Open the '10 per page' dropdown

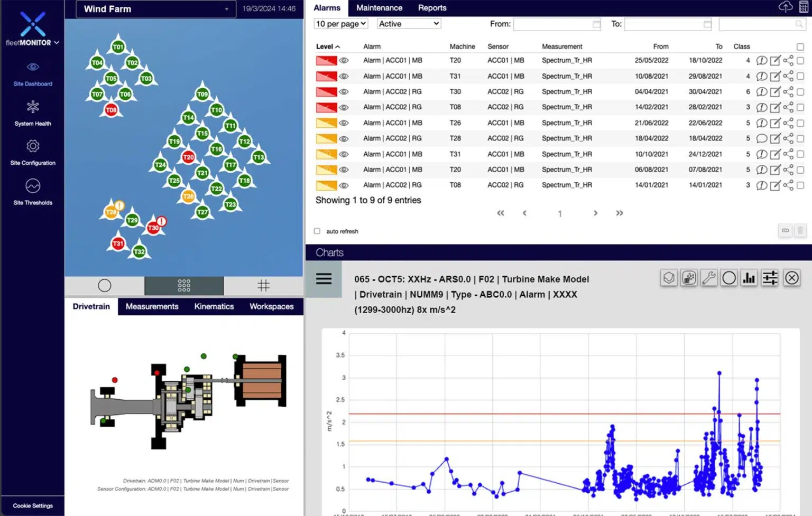click(340, 24)
